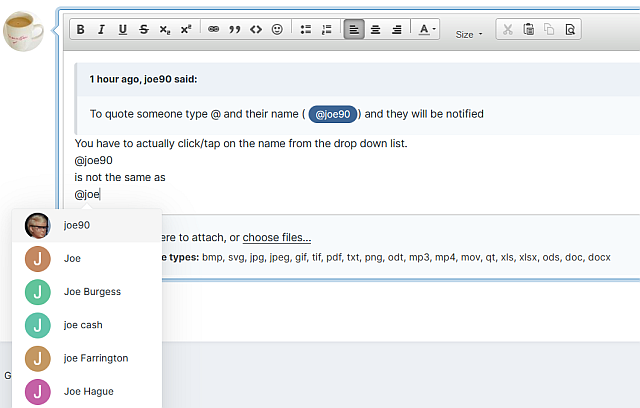Image resolution: width=640 pixels, height=408 pixels.
Task: Click Joe Burgess green J avatar
Action: [x=38, y=292]
